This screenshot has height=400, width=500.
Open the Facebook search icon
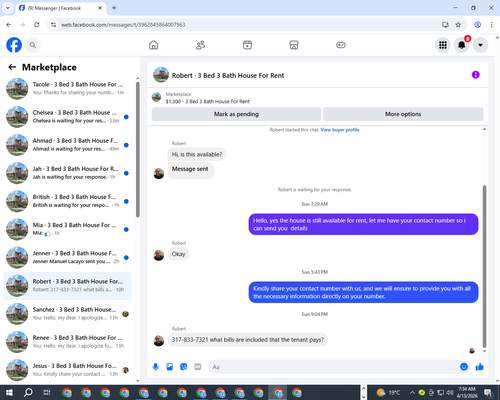pos(33,45)
